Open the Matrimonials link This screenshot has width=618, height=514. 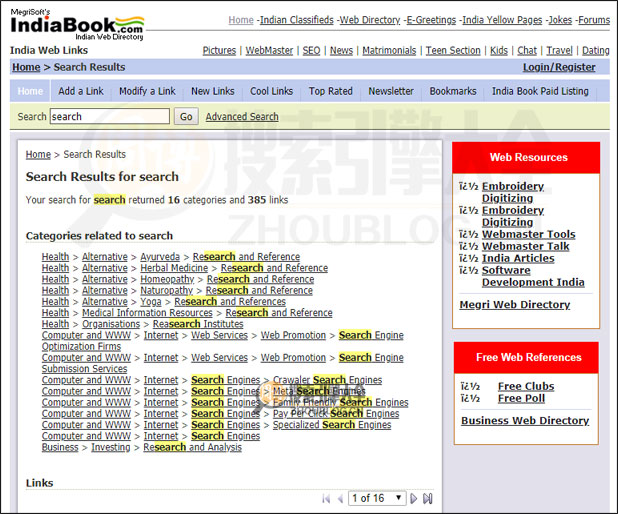click(389, 50)
